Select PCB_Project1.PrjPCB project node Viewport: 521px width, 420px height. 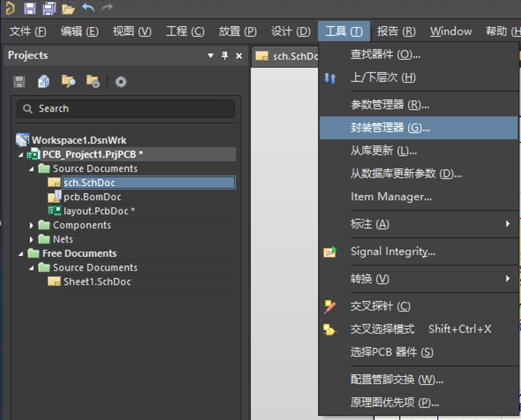pyautogui.click(x=93, y=154)
